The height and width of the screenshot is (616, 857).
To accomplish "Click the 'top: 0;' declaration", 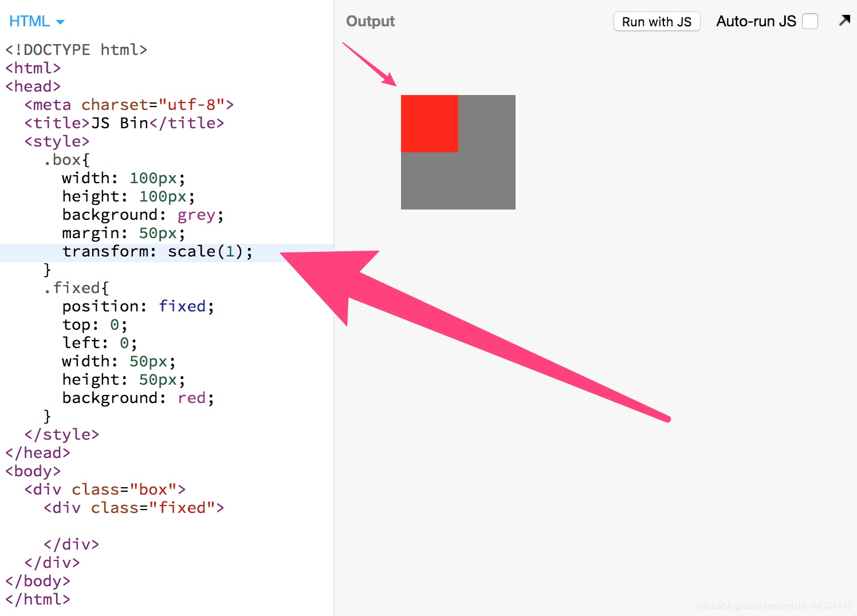I will [x=95, y=325].
